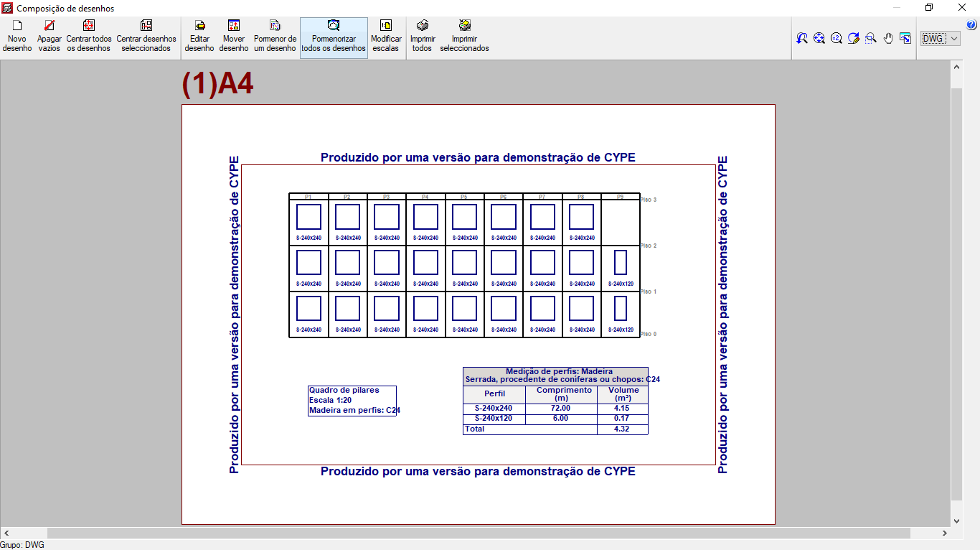Screen dimensions: 980x550
Task: Click the horizontal scrollbar thumb
Action: pyautogui.click(x=479, y=533)
